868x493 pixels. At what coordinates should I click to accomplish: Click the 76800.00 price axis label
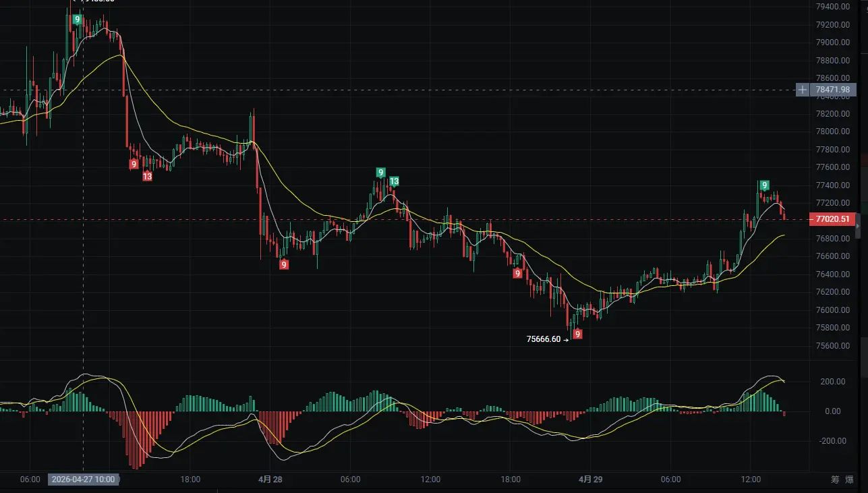click(832, 239)
